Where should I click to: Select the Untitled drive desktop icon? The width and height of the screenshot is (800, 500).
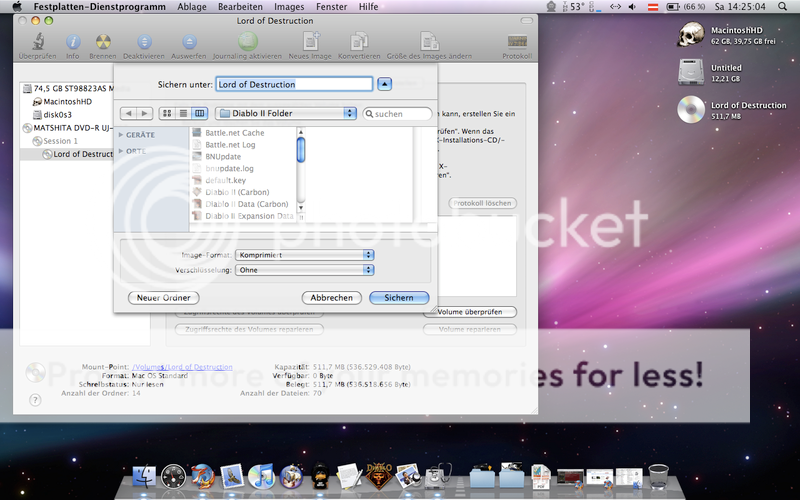pyautogui.click(x=691, y=72)
